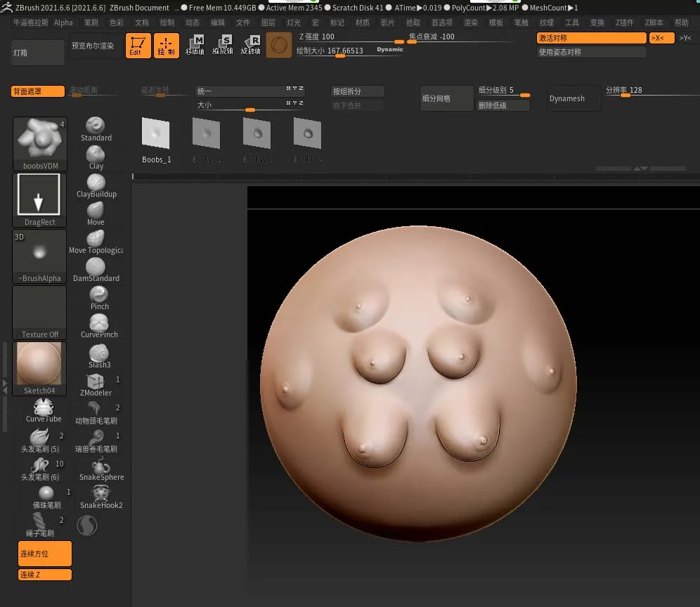Click the 灯箱 lightbox button

(38, 53)
